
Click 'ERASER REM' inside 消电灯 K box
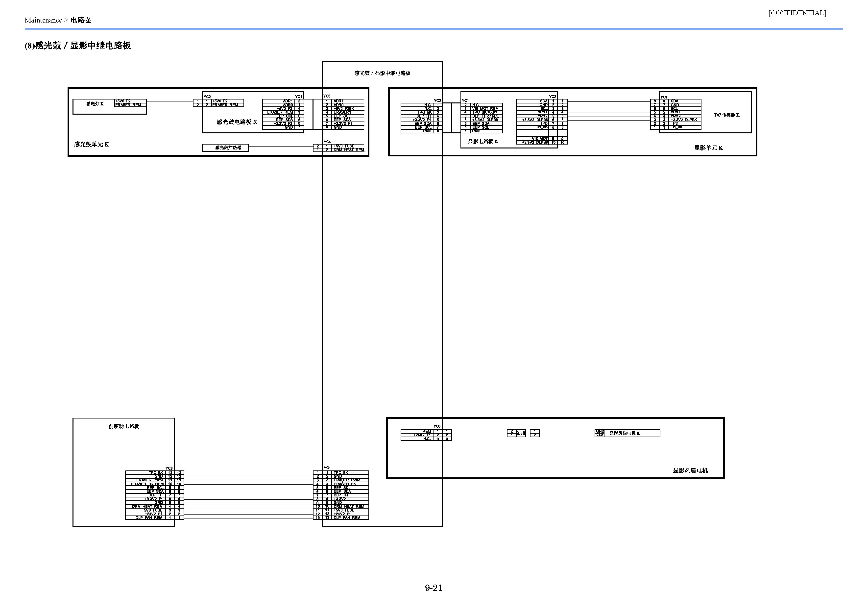128,105
